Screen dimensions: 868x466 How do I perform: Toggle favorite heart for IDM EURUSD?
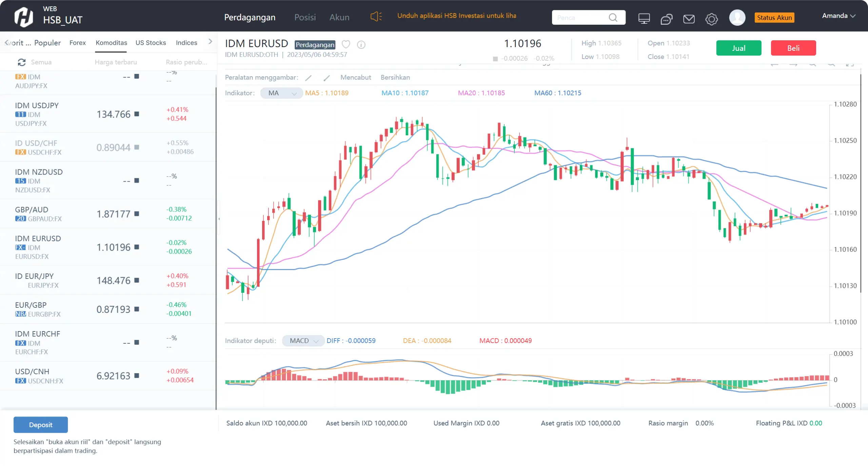(346, 44)
